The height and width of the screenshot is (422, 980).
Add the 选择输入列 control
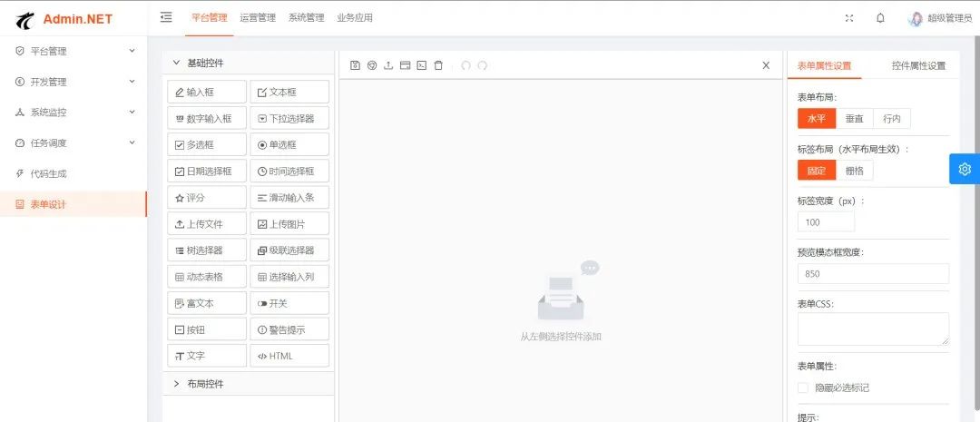(289, 276)
